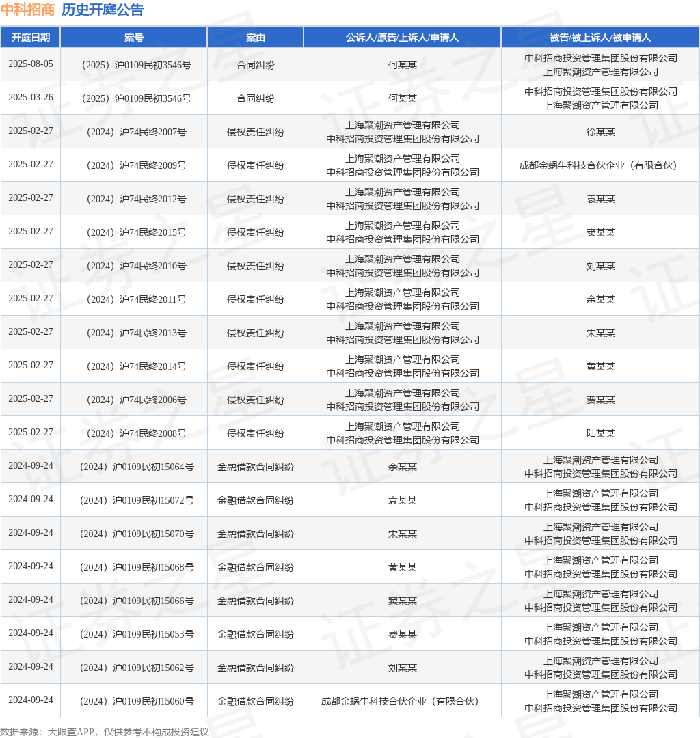Click plaintiff 袁某某 in the 15072号 row

(403, 500)
